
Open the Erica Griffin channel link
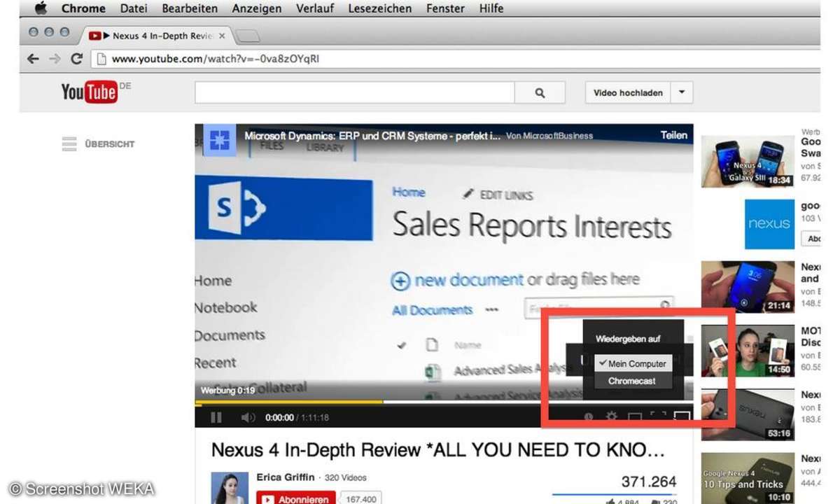tap(286, 479)
